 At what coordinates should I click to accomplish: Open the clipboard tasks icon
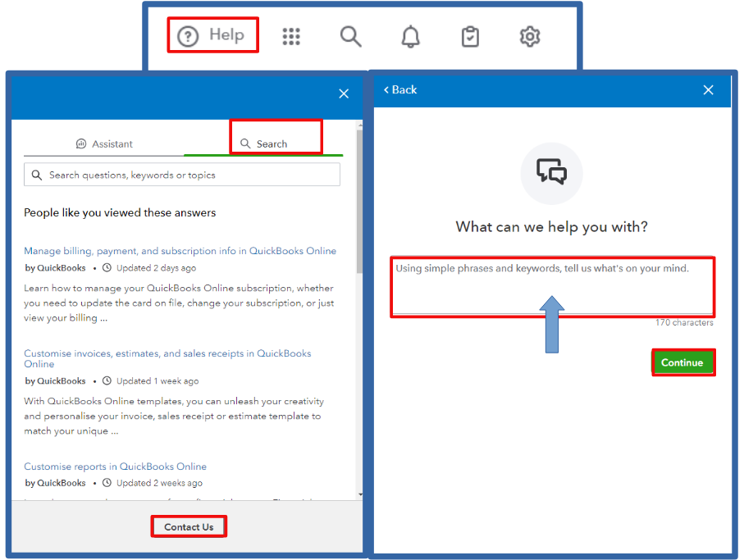point(470,37)
